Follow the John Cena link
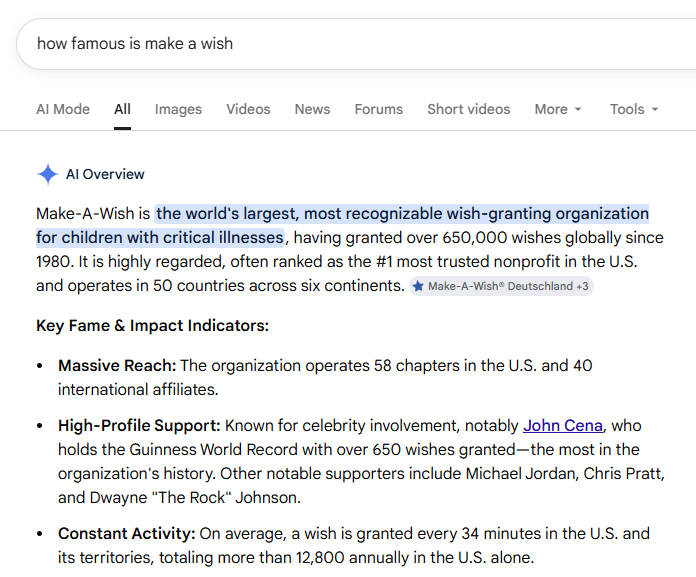This screenshot has height=577, width=696. [x=563, y=426]
